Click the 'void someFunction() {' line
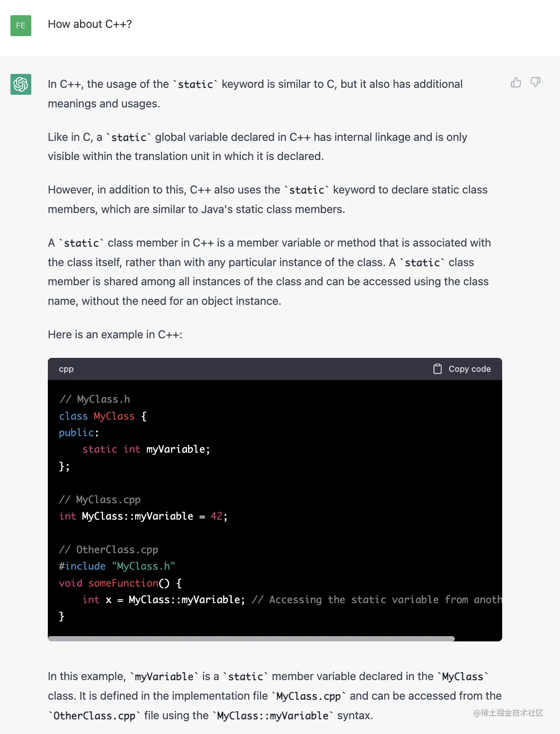560x734 pixels. [x=120, y=583]
